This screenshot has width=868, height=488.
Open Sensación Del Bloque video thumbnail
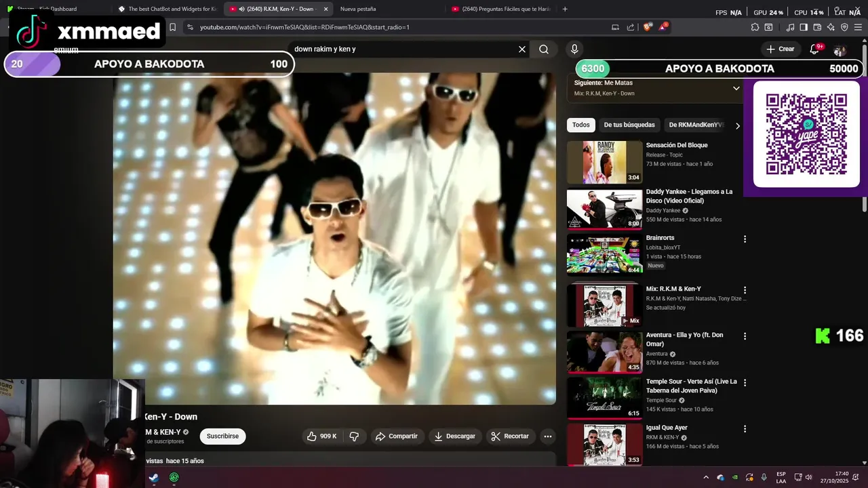pos(604,162)
